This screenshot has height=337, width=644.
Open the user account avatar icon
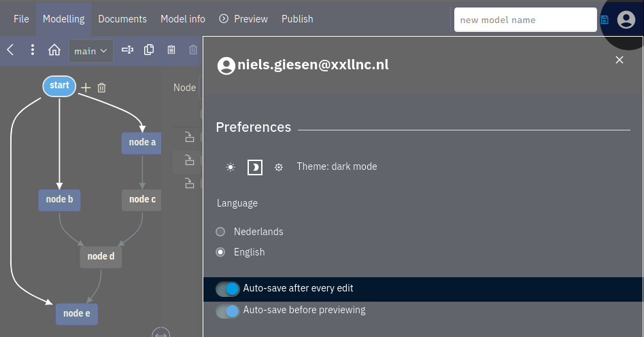626,19
